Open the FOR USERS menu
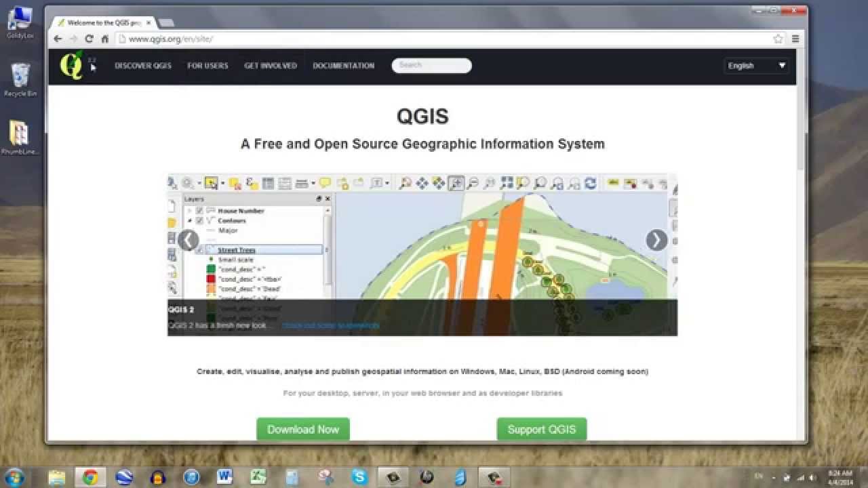868x488 pixels. tap(208, 66)
